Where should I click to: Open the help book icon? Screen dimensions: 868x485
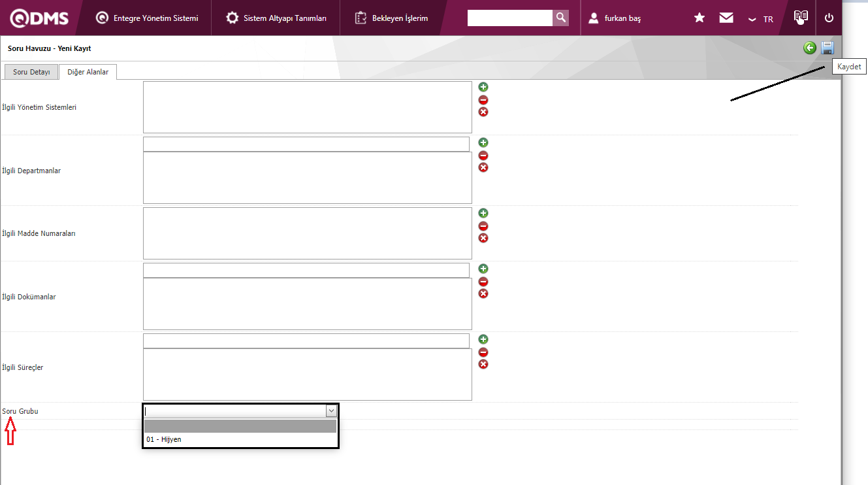click(x=801, y=17)
